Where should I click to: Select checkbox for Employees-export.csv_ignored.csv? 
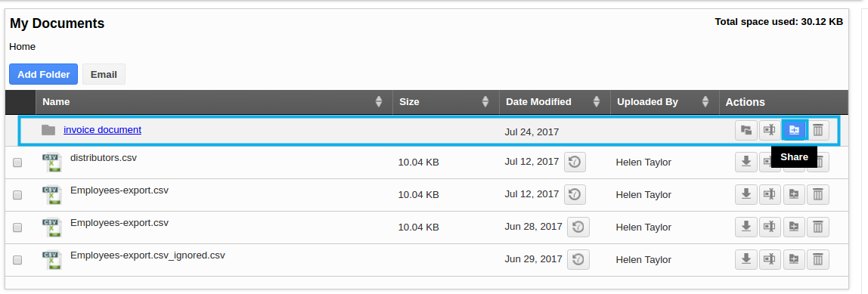coord(17,260)
